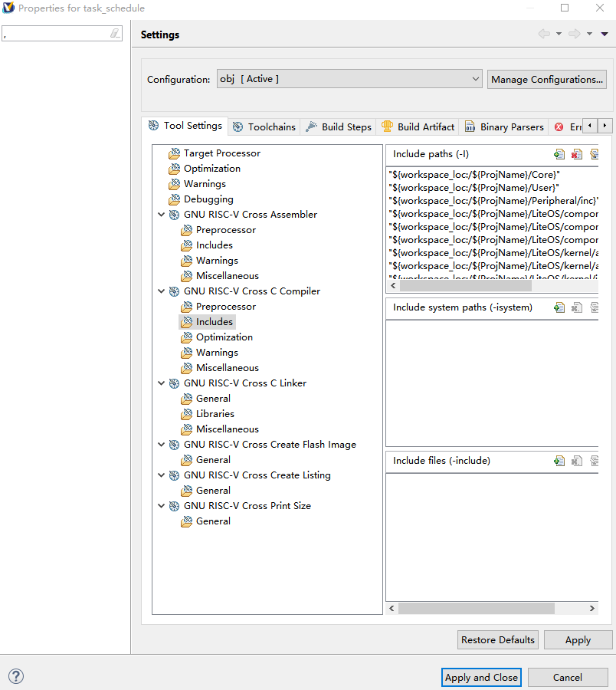This screenshot has width=616, height=690.
Task: Select Miscellaneous under Cross C Compiler
Action: tap(220, 368)
